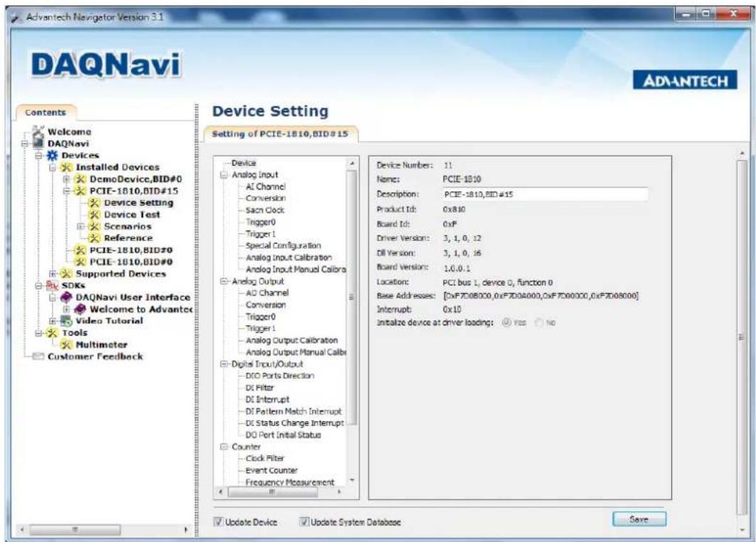Select DIO Ports Direction setting
The width and height of the screenshot is (756, 542).
click(x=280, y=376)
